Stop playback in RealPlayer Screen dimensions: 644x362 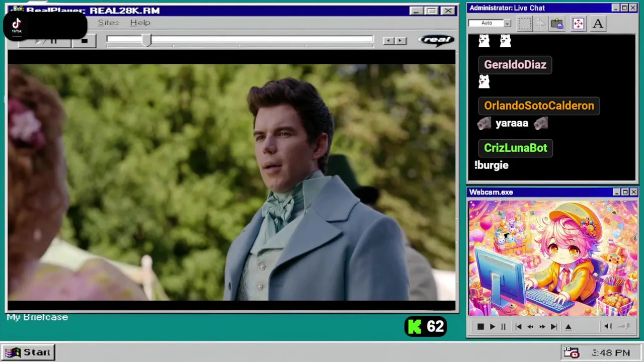point(85,41)
